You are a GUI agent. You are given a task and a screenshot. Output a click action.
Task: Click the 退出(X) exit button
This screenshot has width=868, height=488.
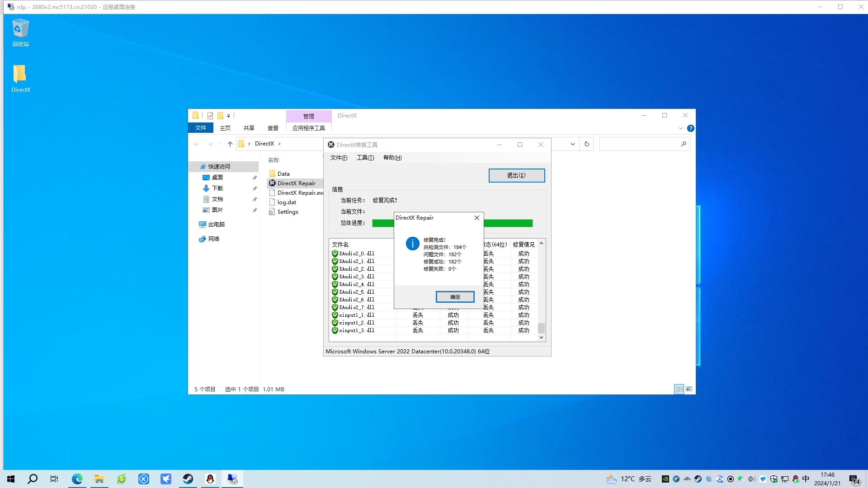pyautogui.click(x=516, y=175)
